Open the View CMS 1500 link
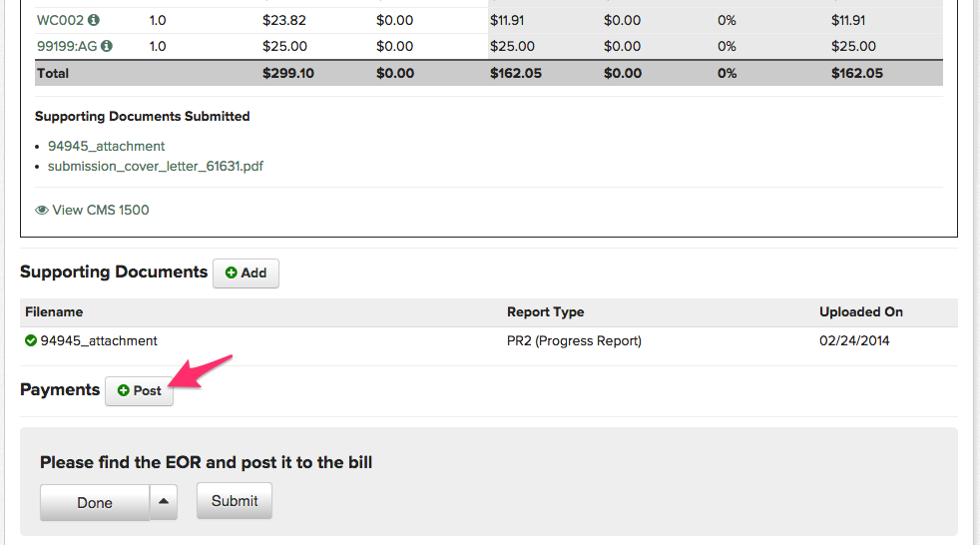The image size is (980, 545). tap(100, 210)
